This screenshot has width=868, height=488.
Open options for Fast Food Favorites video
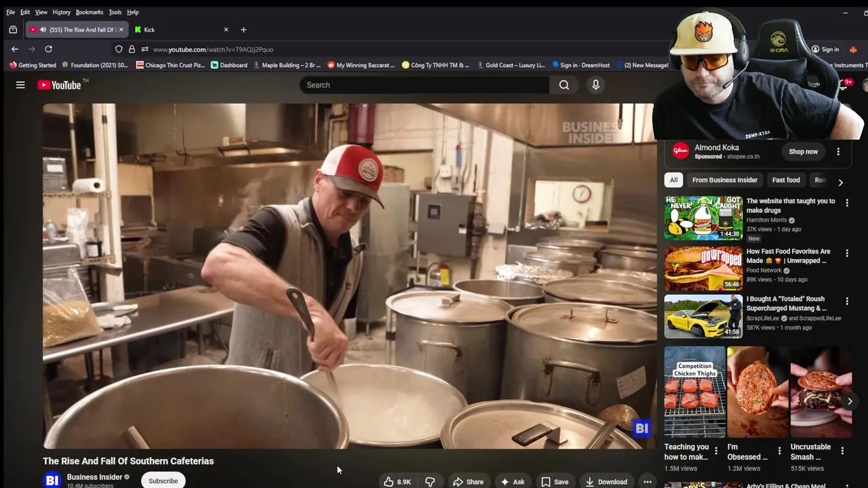coord(846,253)
